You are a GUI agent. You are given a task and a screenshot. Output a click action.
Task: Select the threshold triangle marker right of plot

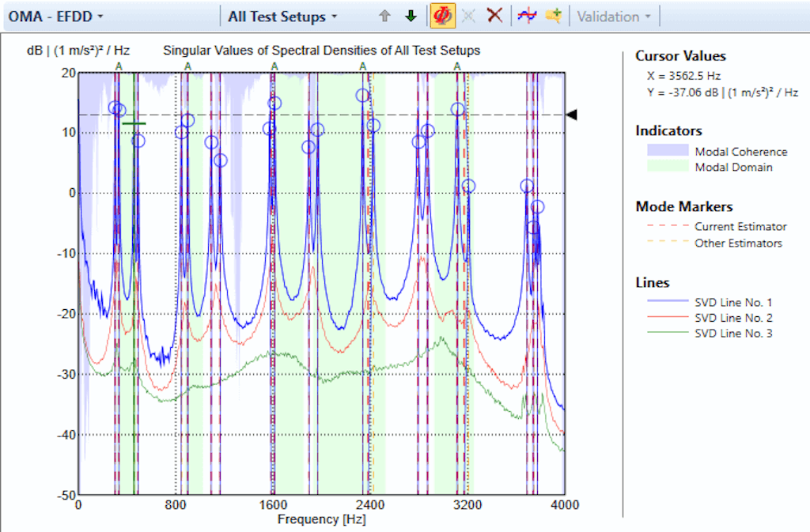tap(571, 115)
